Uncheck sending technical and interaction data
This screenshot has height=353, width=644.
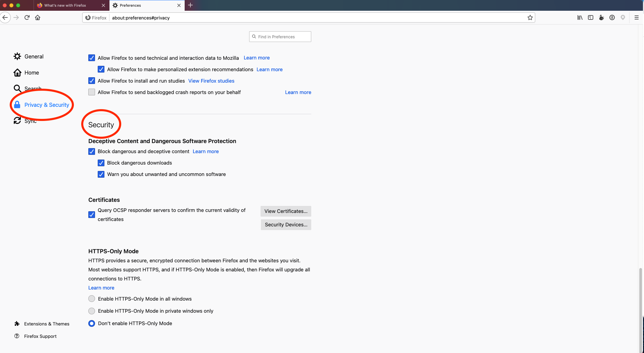(92, 58)
